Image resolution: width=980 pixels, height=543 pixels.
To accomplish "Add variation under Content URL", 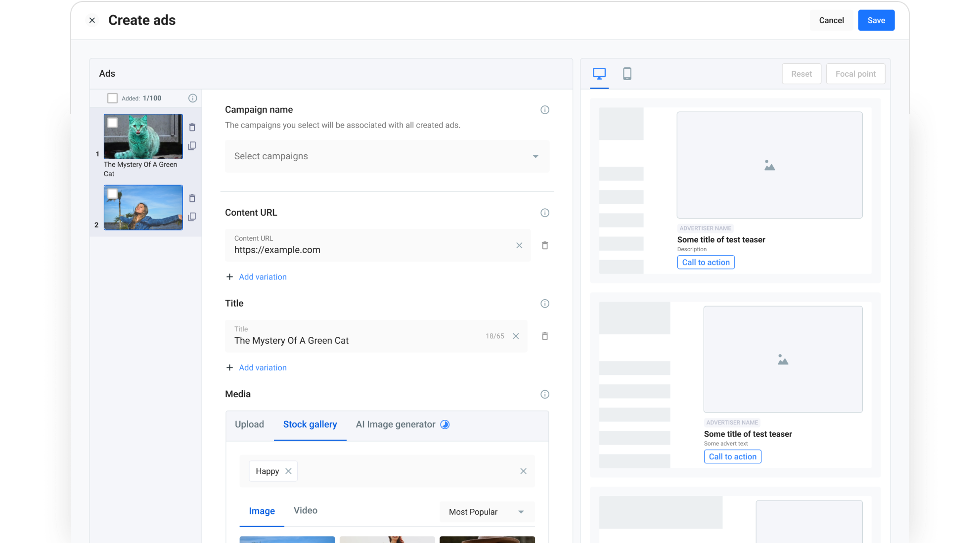I will tap(262, 277).
